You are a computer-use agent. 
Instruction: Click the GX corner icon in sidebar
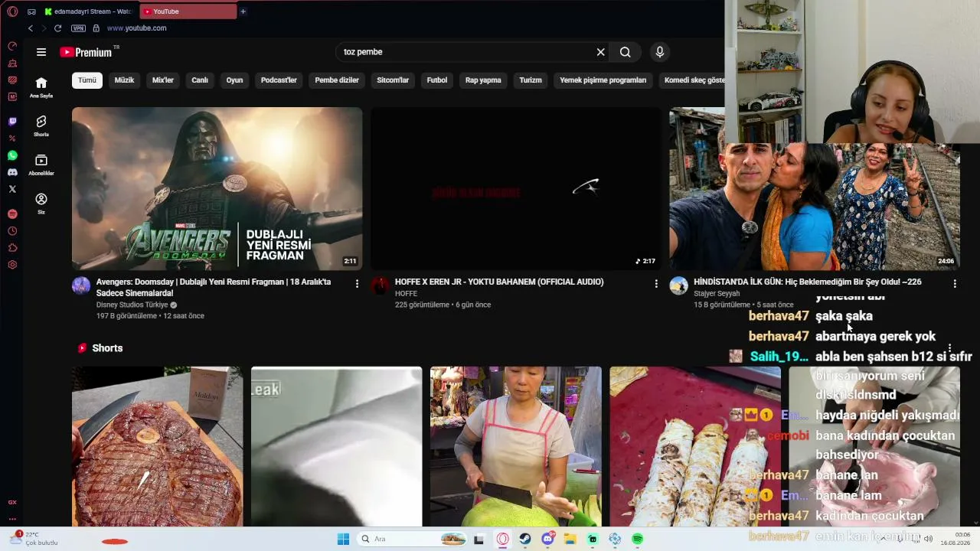(12, 502)
